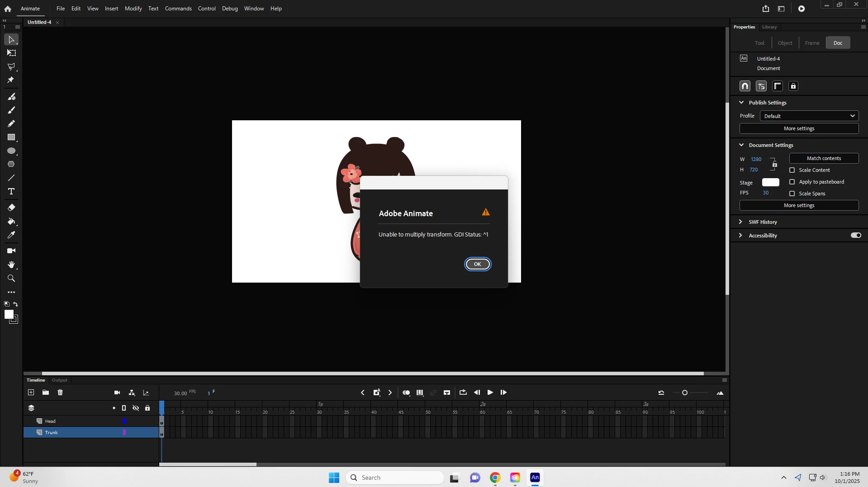
Task: Select the Pencil tool
Action: (11, 123)
